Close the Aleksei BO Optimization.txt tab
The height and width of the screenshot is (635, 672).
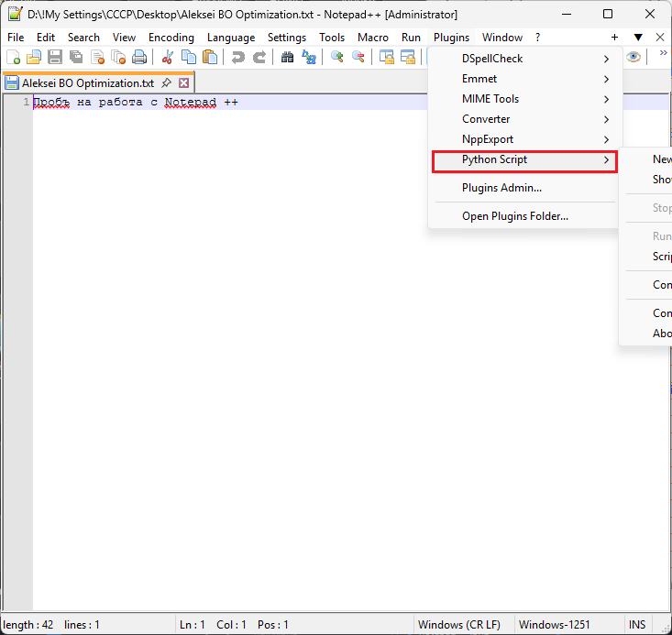pos(184,82)
